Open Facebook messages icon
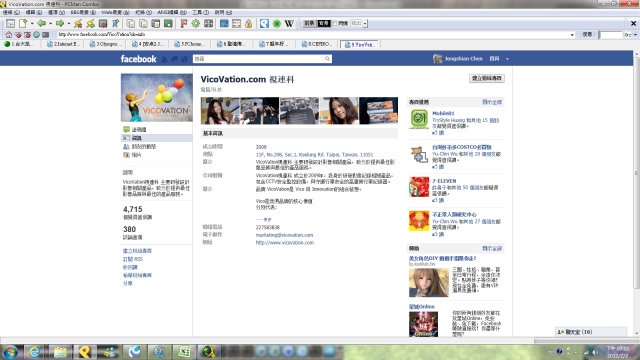Image resolution: width=640 pixels, height=360 pixels. [174, 59]
